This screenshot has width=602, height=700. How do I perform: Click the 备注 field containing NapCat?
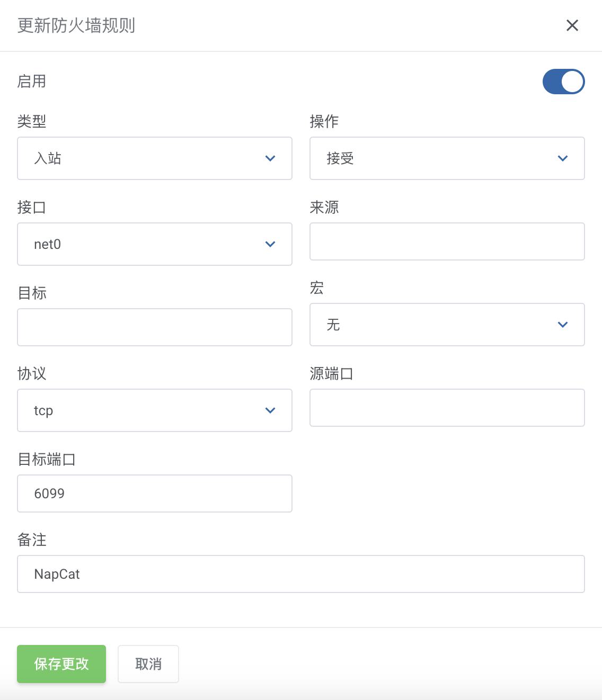pos(301,574)
